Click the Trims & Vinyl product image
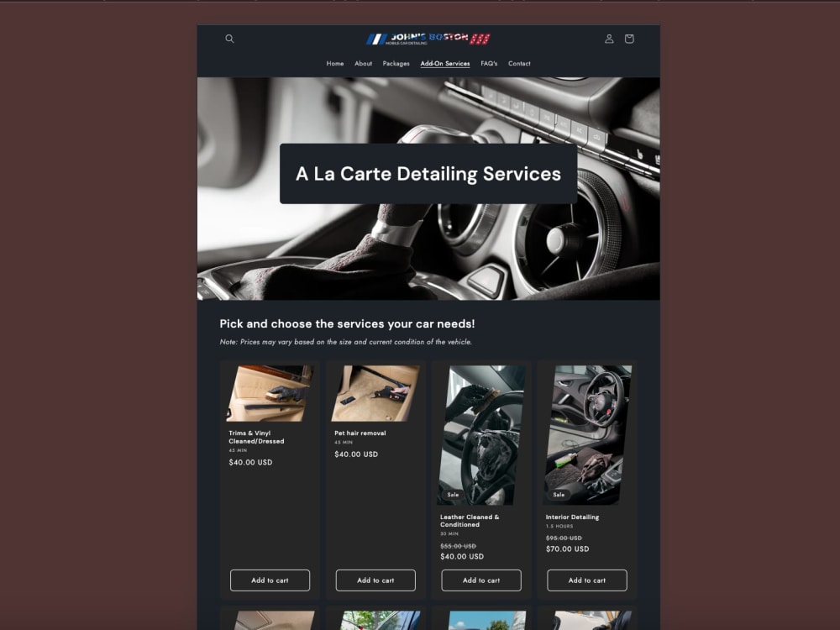Screen dimensions: 840x630 click(x=270, y=393)
